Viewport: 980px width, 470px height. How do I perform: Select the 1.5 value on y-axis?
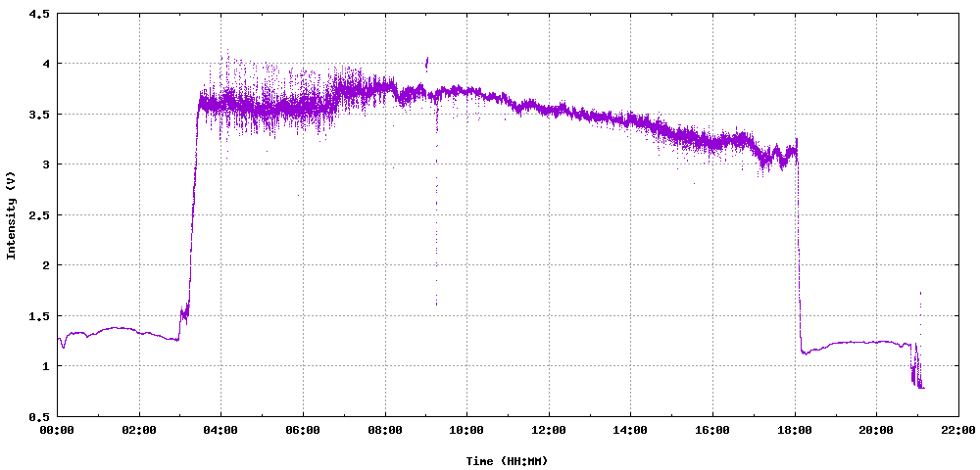pos(39,315)
